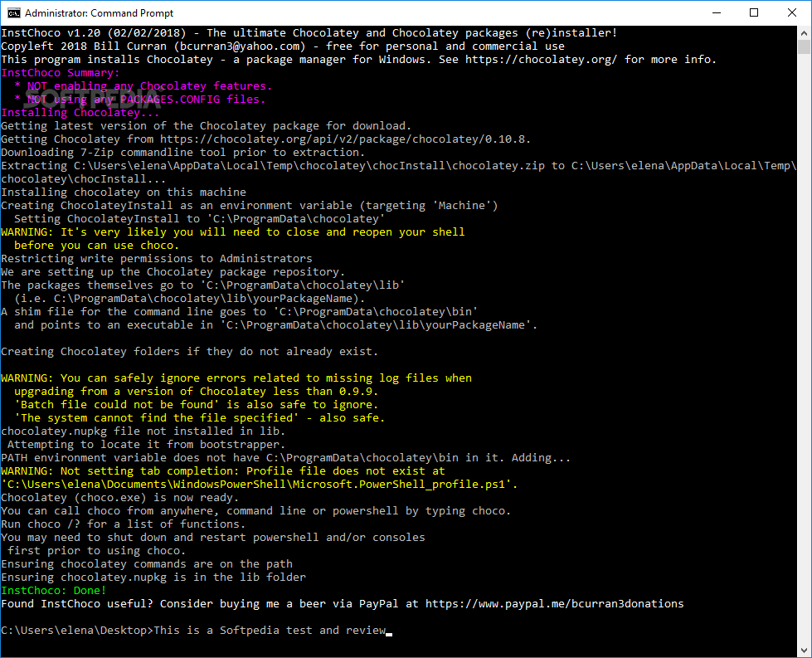Click 'Run choco /? for a list' line
812x658 pixels.
124,524
